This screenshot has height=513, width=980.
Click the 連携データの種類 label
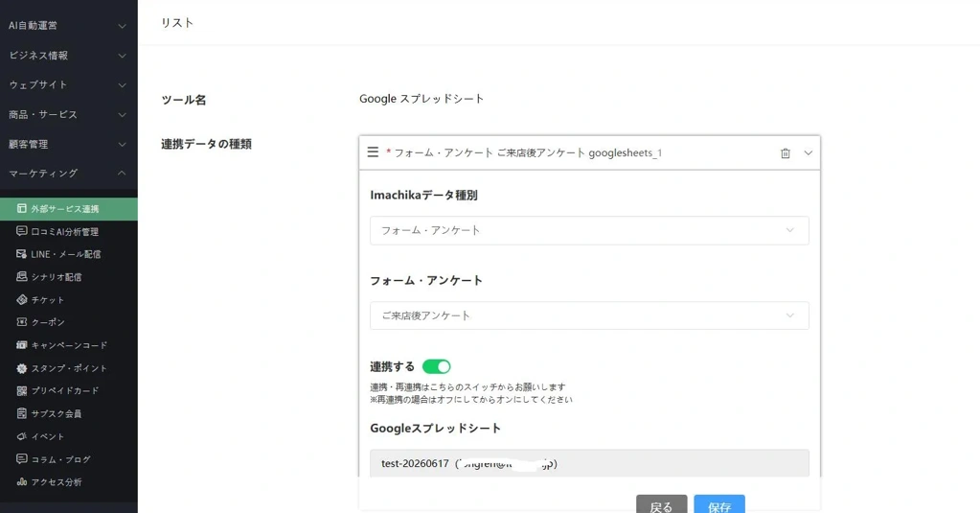pyautogui.click(x=206, y=144)
